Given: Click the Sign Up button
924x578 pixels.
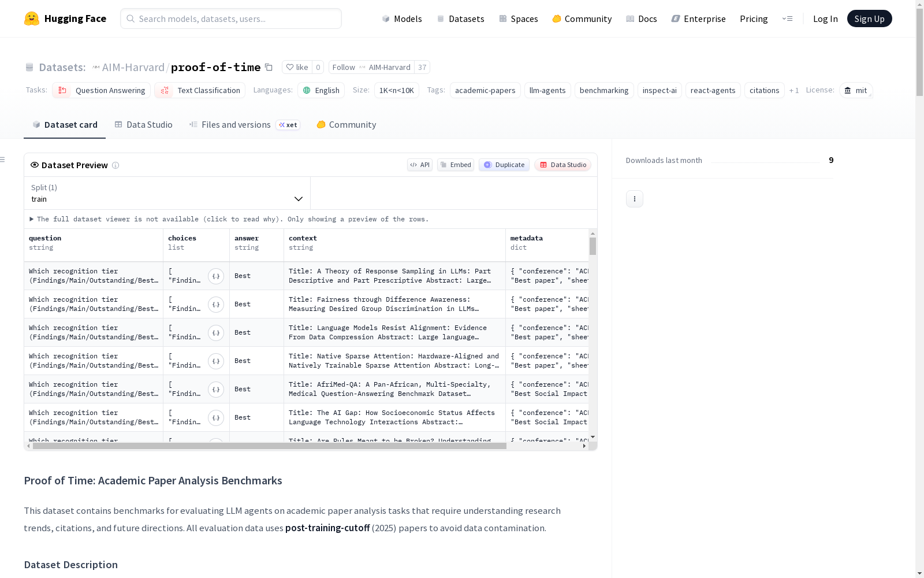Looking at the screenshot, I should pos(870,18).
